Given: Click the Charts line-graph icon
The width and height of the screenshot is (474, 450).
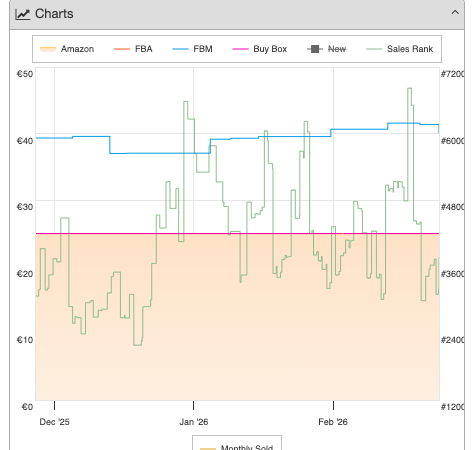Looking at the screenshot, I should click(x=23, y=14).
